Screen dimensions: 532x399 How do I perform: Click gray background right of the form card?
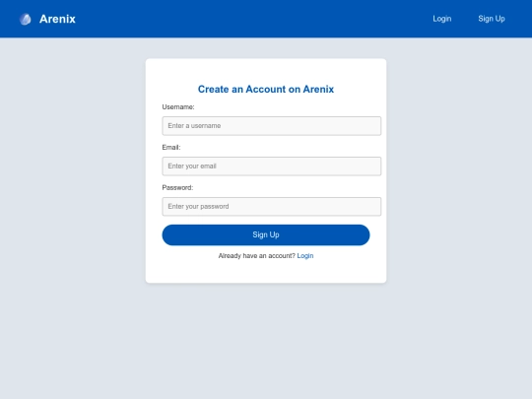[x=458, y=169]
